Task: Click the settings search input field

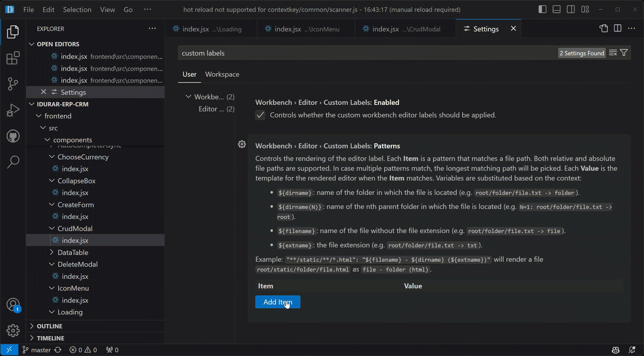Action: [352, 53]
